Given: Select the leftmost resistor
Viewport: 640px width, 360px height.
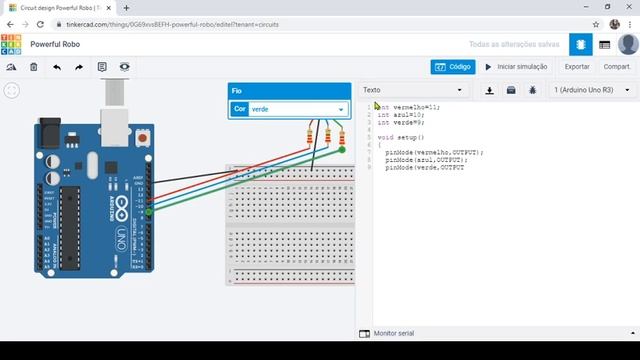Looking at the screenshot, I should (x=310, y=137).
